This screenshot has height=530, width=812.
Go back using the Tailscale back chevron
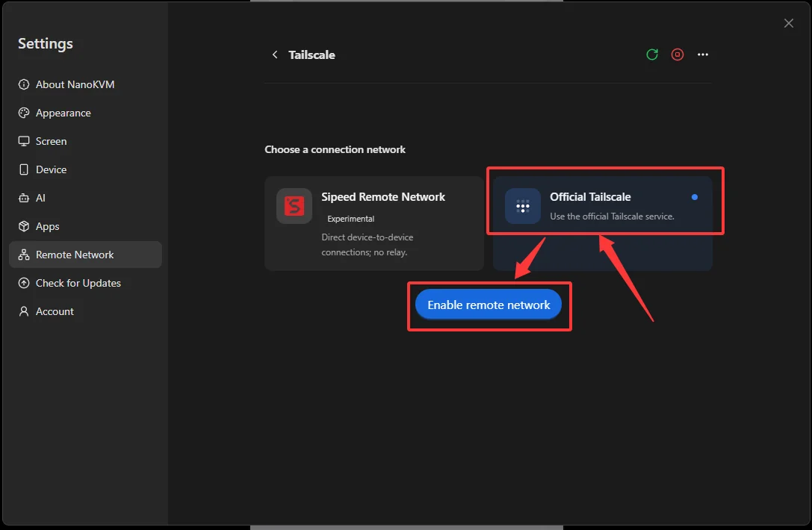[x=275, y=54]
